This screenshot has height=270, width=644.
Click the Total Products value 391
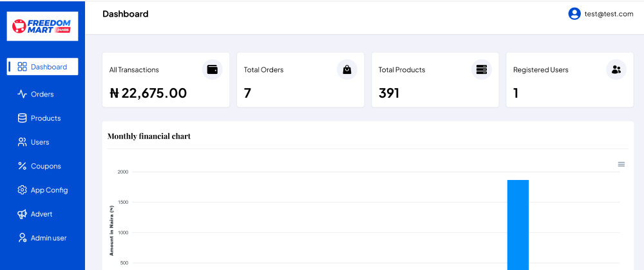pyautogui.click(x=389, y=93)
